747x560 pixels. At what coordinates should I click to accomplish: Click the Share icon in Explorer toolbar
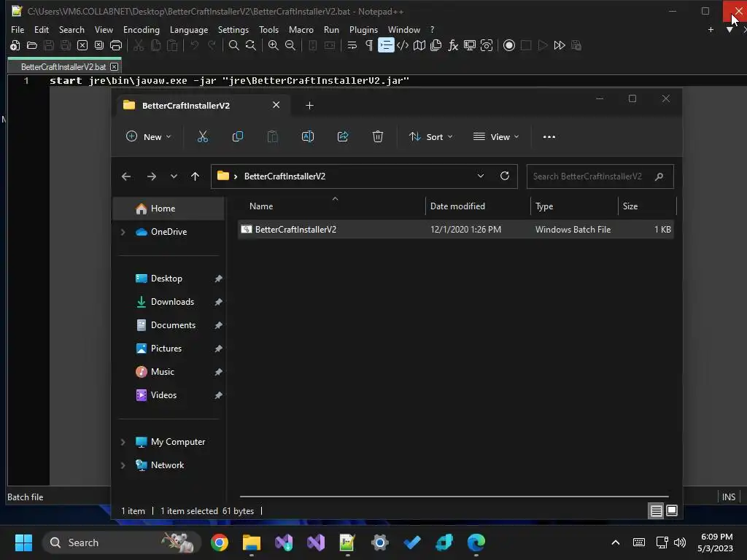(x=343, y=136)
